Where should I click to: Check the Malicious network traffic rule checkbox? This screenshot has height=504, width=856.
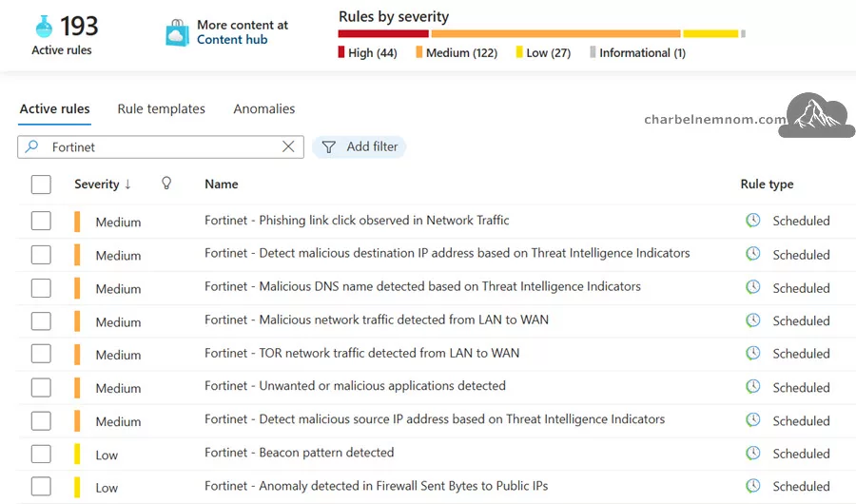tap(41, 321)
